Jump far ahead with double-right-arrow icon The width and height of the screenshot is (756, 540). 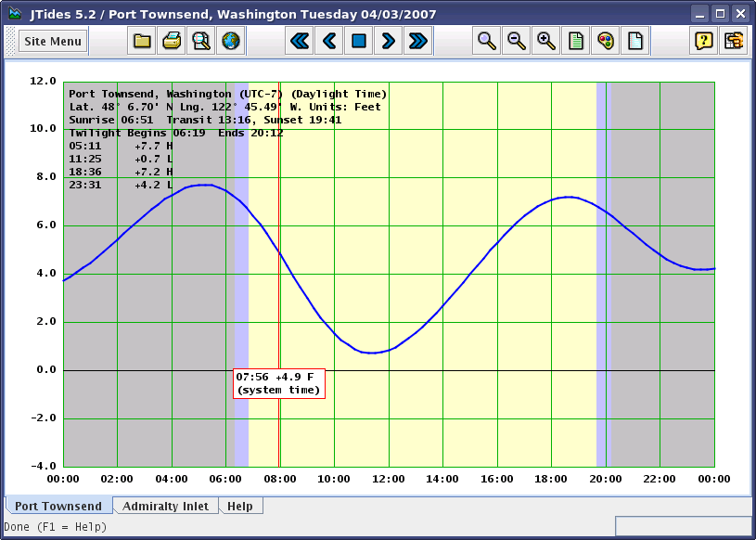coord(417,40)
